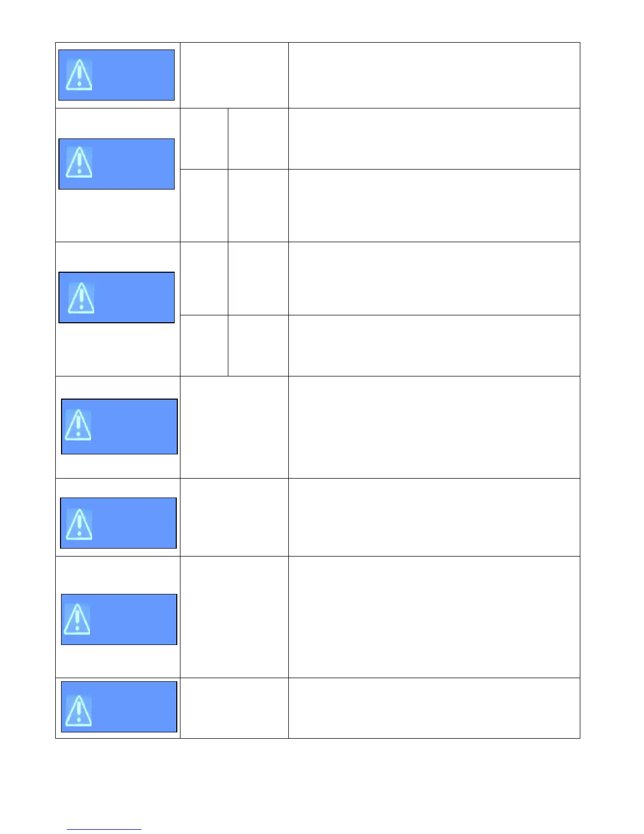Select the empty middle cell of the fifth row
The image size is (644, 834).
point(234,517)
